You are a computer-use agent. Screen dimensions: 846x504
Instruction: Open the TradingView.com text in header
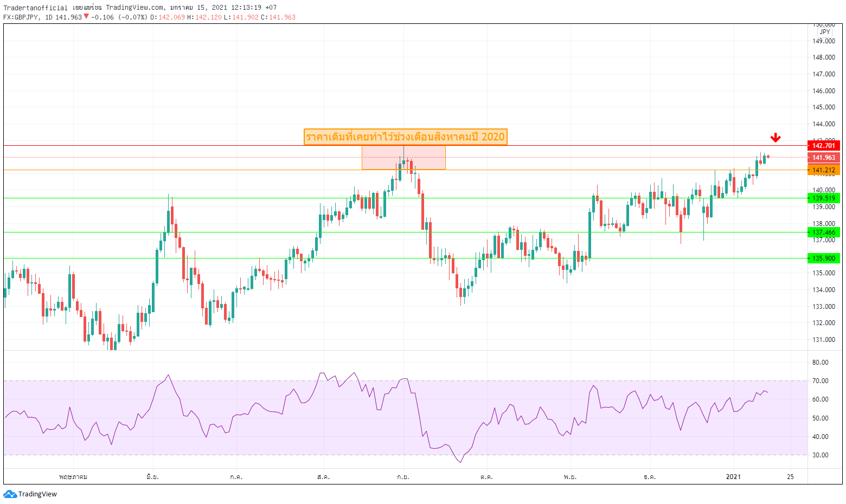pyautogui.click(x=134, y=8)
